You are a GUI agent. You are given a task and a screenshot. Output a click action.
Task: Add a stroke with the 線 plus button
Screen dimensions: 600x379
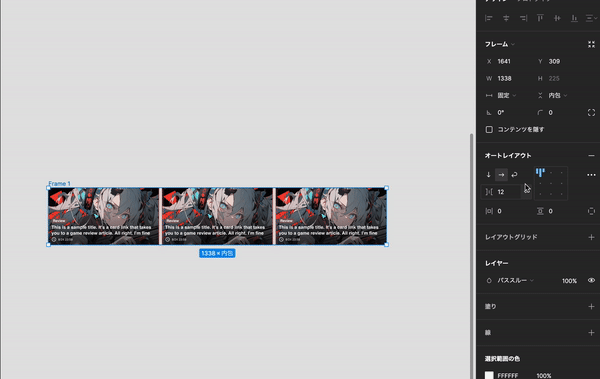pos(591,333)
